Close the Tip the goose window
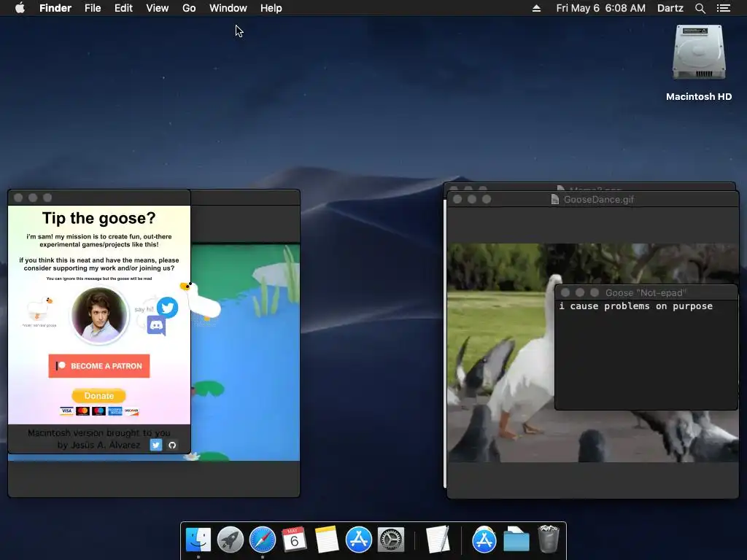This screenshot has width=747, height=560. pyautogui.click(x=18, y=198)
